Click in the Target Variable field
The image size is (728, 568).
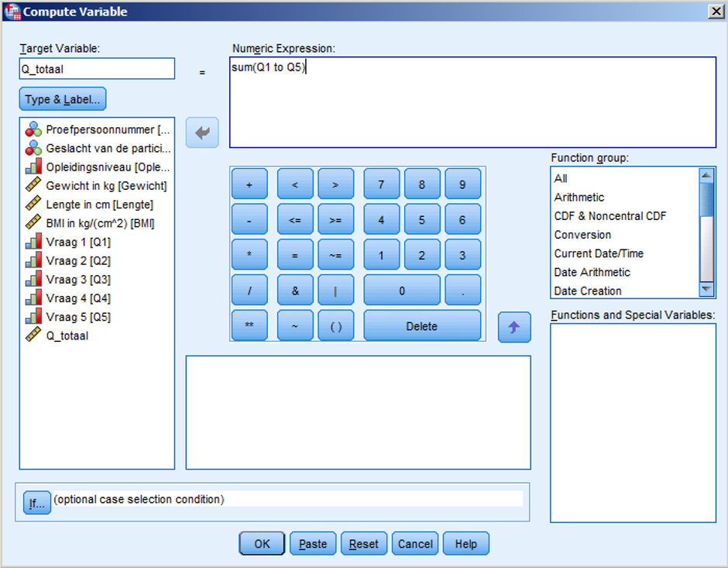(x=97, y=69)
